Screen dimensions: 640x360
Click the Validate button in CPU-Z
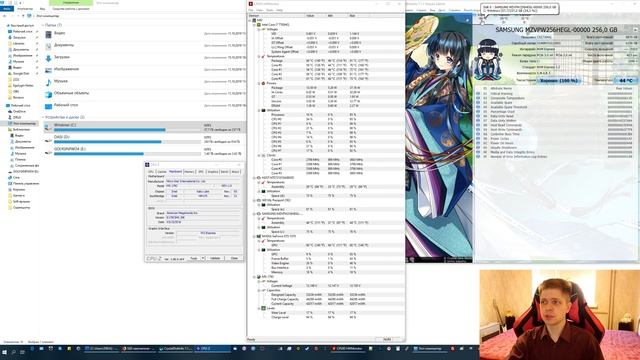tap(215, 258)
